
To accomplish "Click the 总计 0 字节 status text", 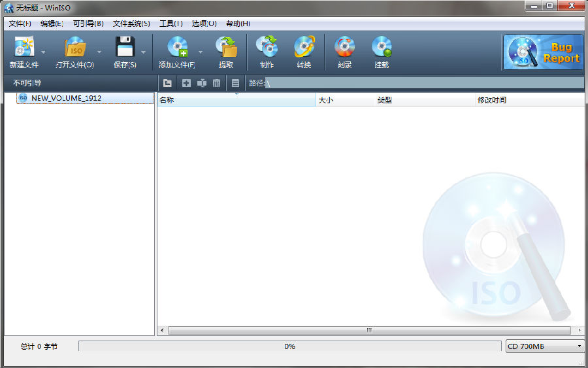I will click(39, 346).
